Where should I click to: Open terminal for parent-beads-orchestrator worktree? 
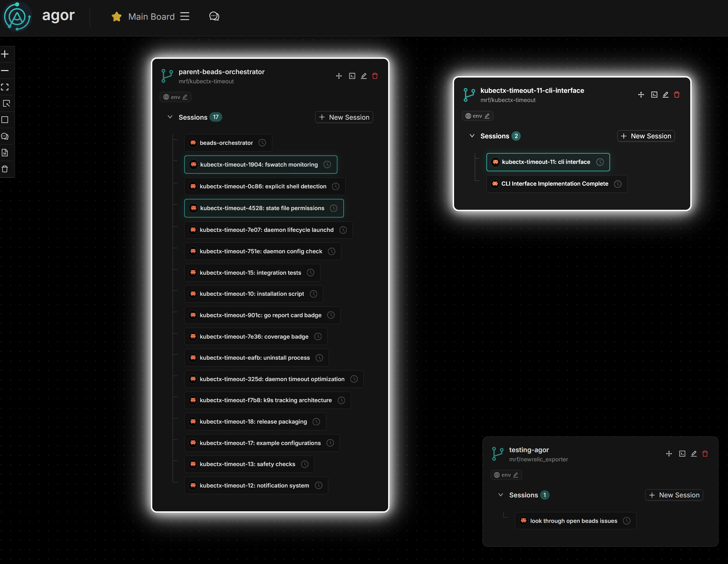(352, 76)
